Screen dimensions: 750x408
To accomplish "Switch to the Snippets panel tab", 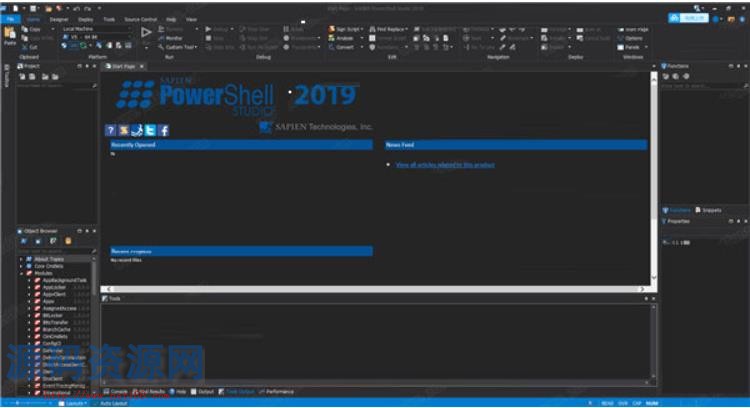I will pos(708,210).
